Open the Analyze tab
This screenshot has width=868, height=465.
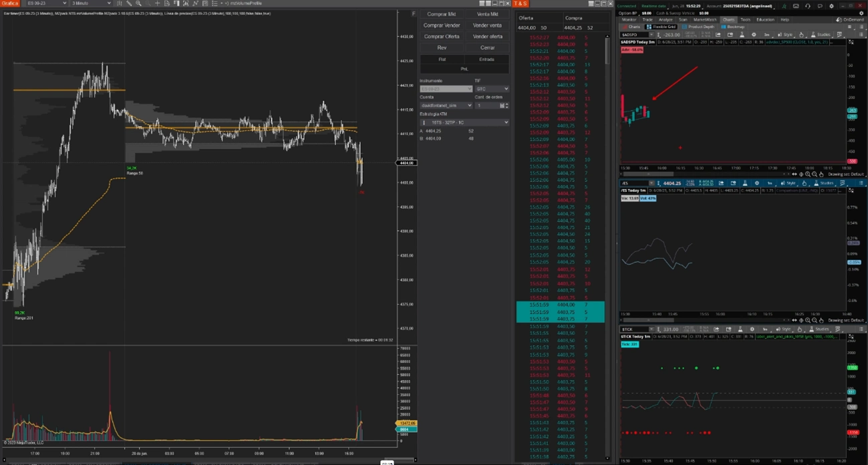666,19
